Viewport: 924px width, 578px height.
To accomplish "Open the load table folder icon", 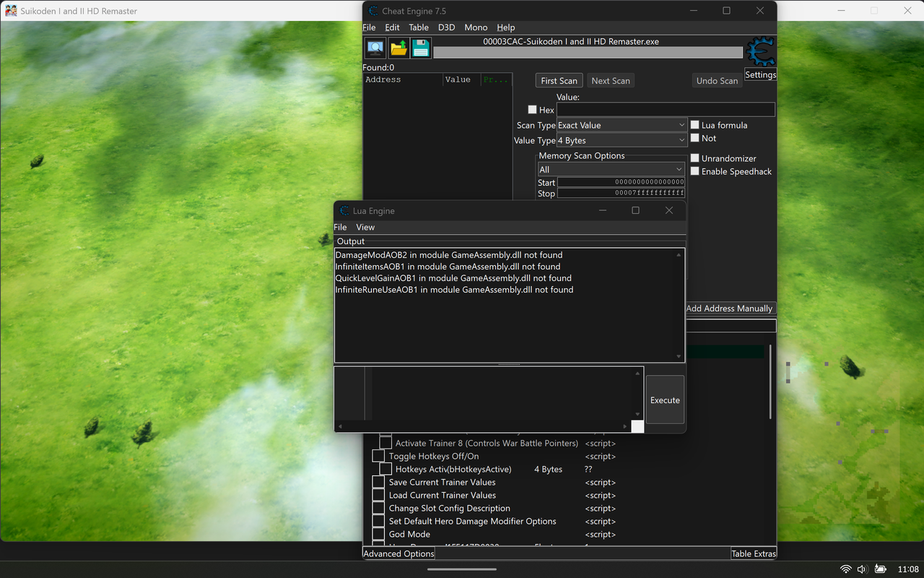I will pyautogui.click(x=398, y=48).
